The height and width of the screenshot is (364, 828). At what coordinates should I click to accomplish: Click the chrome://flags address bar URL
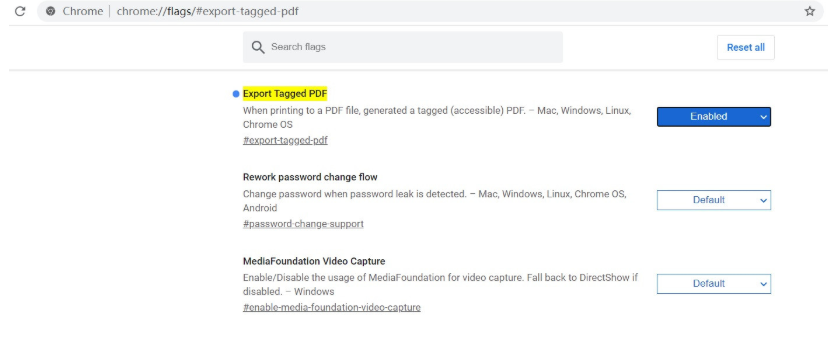208,11
